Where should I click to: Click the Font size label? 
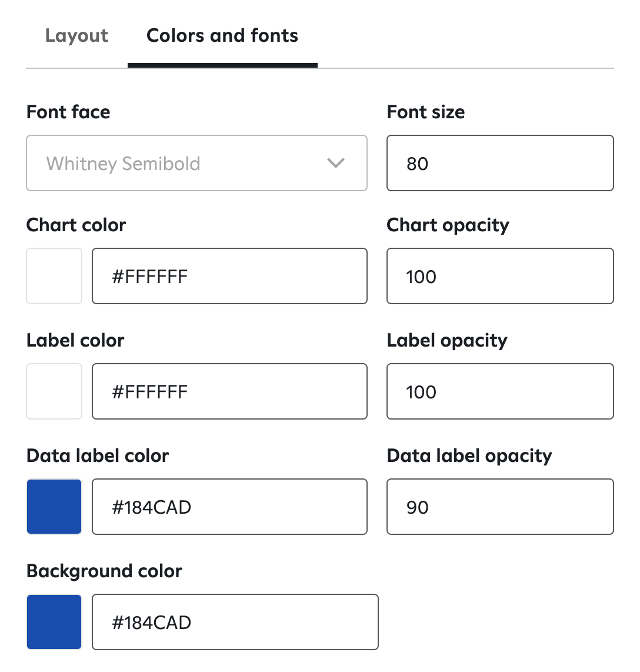[x=426, y=112]
